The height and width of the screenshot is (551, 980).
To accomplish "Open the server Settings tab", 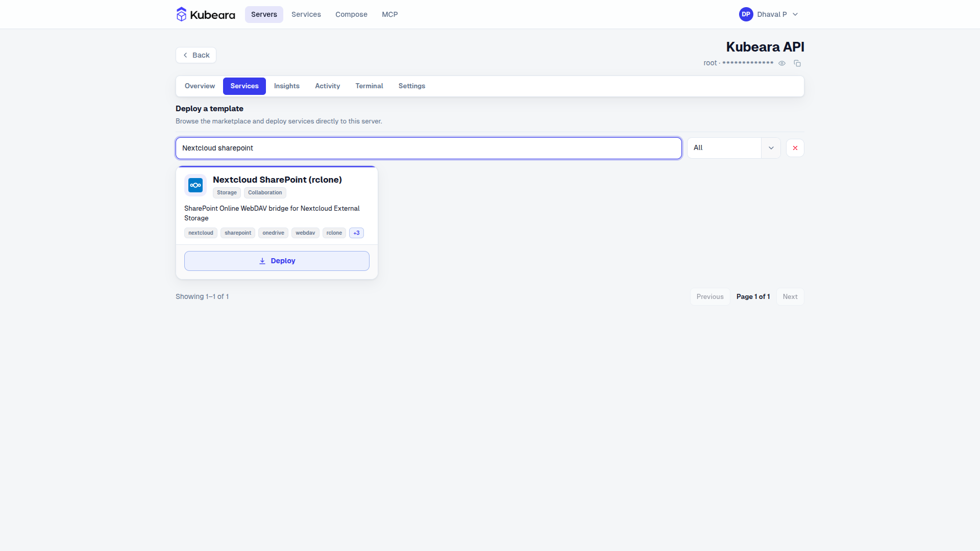I will (412, 86).
